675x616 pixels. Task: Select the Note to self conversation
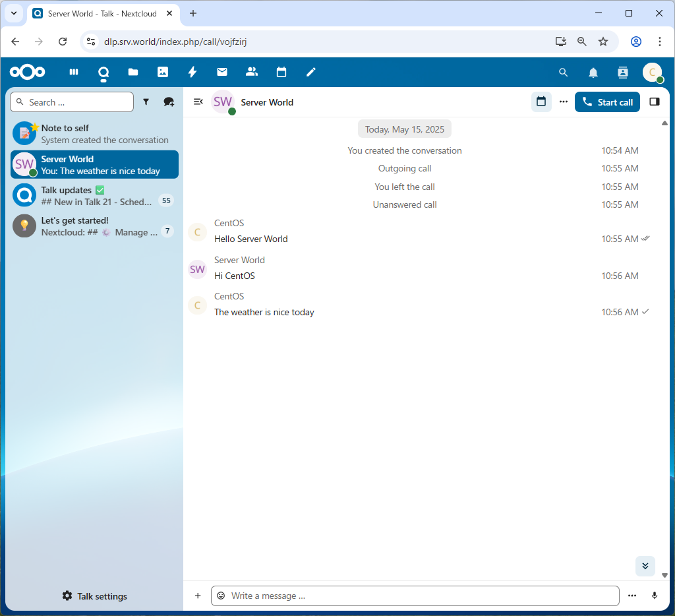coord(94,134)
